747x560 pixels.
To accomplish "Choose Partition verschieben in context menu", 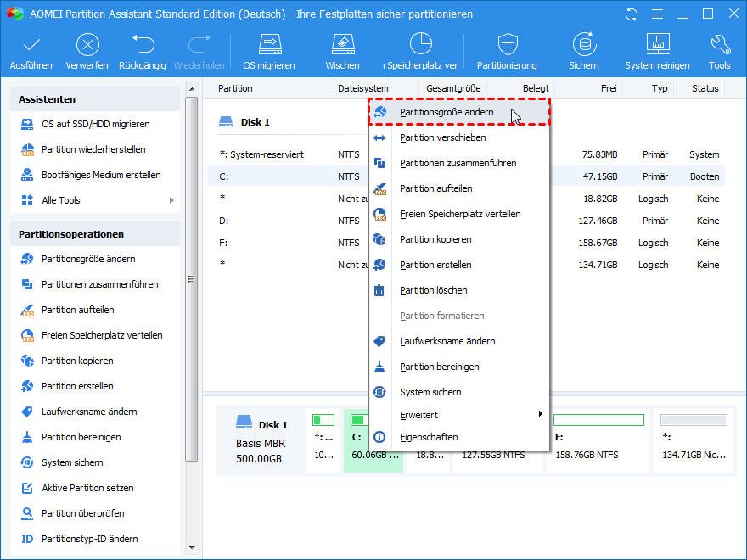I will 459,137.
